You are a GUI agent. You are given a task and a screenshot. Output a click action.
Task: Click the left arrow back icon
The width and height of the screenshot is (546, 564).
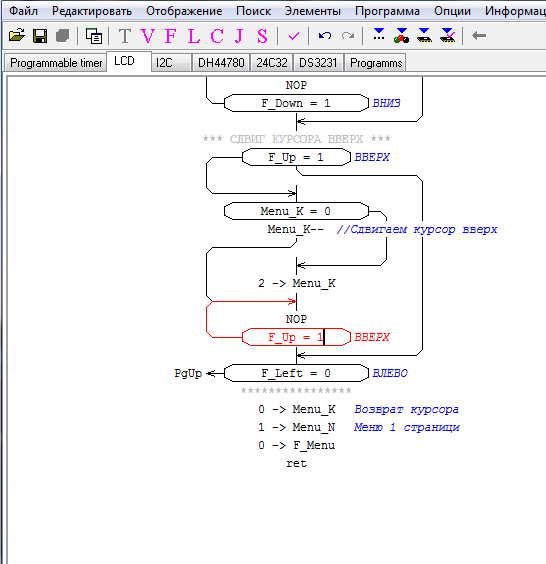[479, 35]
